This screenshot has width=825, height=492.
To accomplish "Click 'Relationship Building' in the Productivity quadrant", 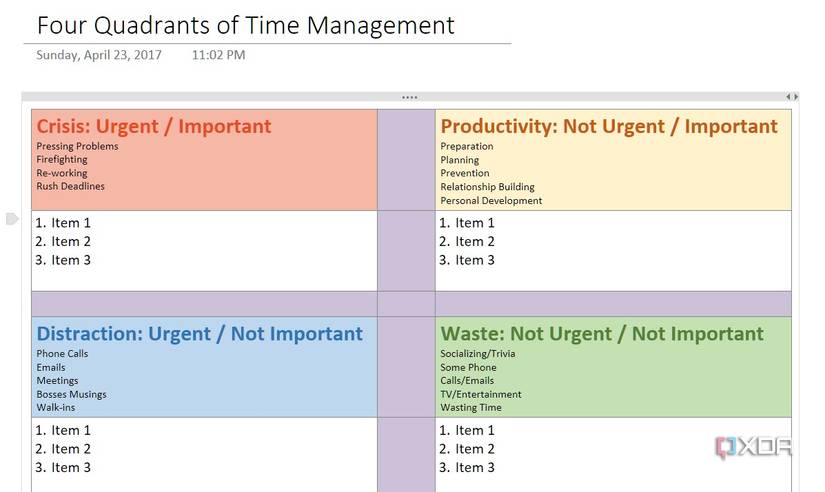I will [487, 187].
